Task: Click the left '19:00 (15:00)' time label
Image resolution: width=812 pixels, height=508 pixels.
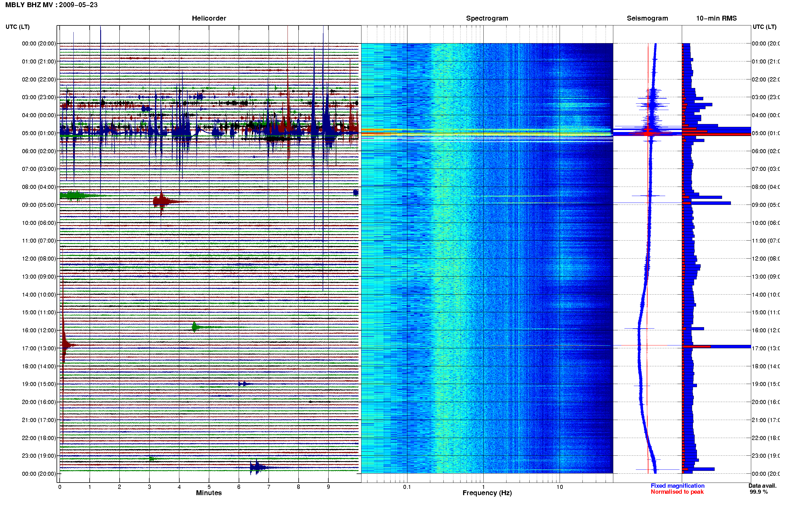Action: tap(39, 384)
